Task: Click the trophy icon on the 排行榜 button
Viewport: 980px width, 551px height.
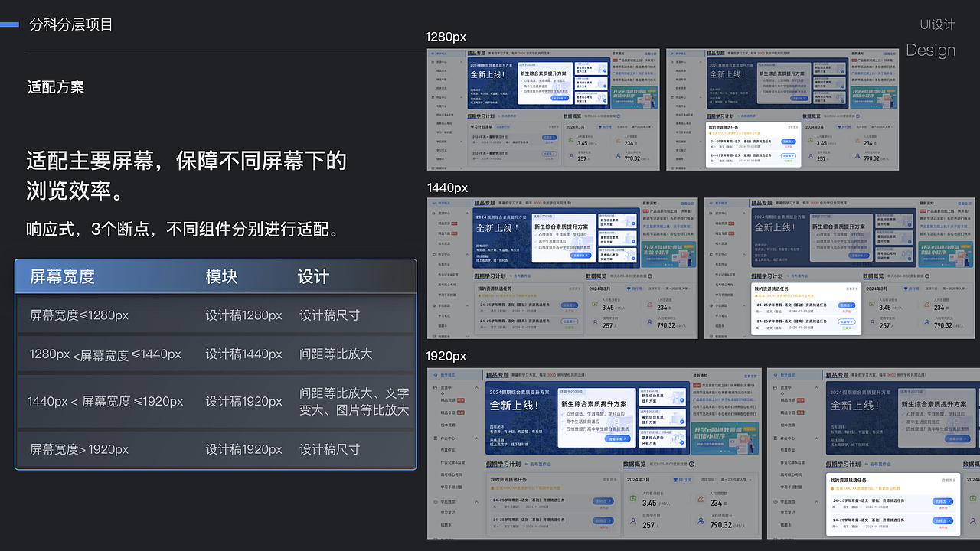Action: click(x=675, y=479)
